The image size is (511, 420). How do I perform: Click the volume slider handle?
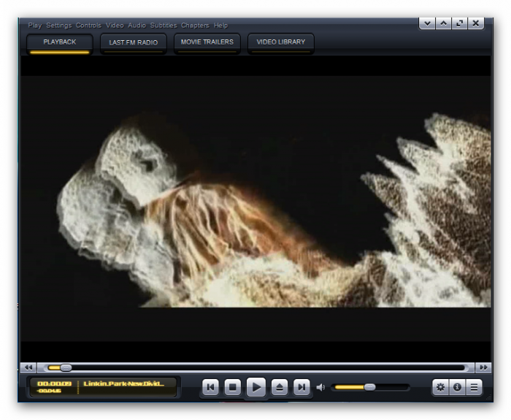tap(370, 387)
